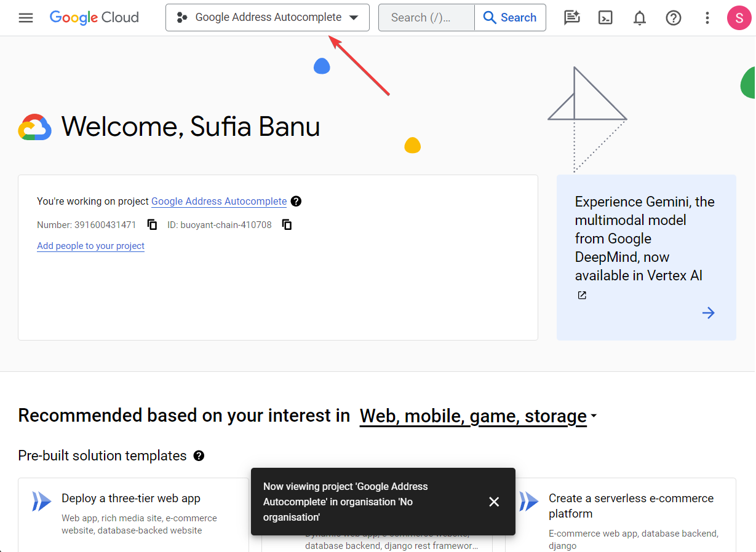Click the ID: buoyant-chain-410708 text
Viewport: 756px width, 552px height.
220,225
